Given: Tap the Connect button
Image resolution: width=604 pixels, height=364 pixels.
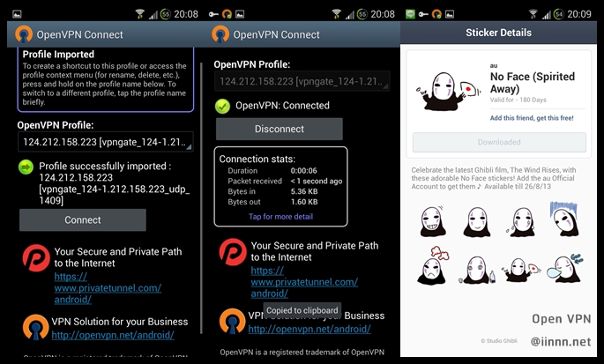Looking at the screenshot, I should (82, 220).
